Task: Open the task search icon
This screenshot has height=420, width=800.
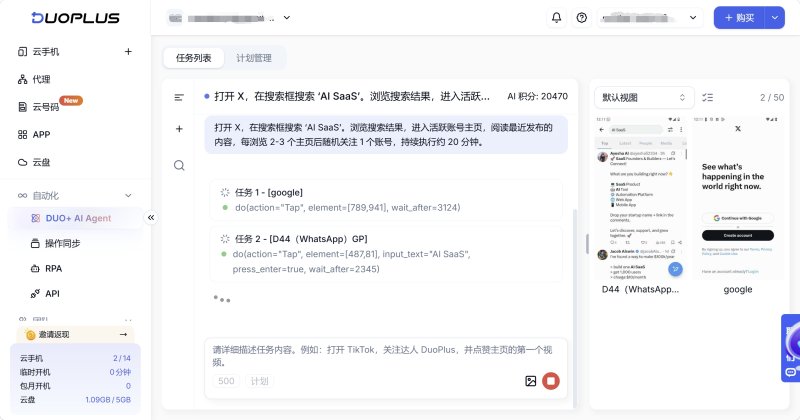Action: (x=179, y=165)
